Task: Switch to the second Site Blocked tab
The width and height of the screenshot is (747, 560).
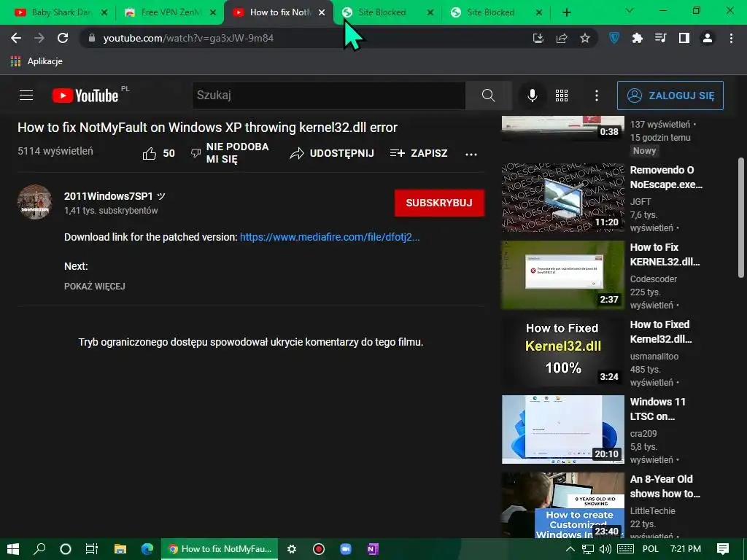Action: [x=496, y=12]
